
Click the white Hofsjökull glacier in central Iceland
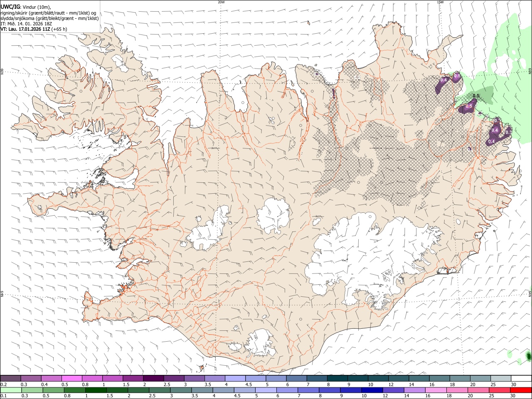point(273,215)
